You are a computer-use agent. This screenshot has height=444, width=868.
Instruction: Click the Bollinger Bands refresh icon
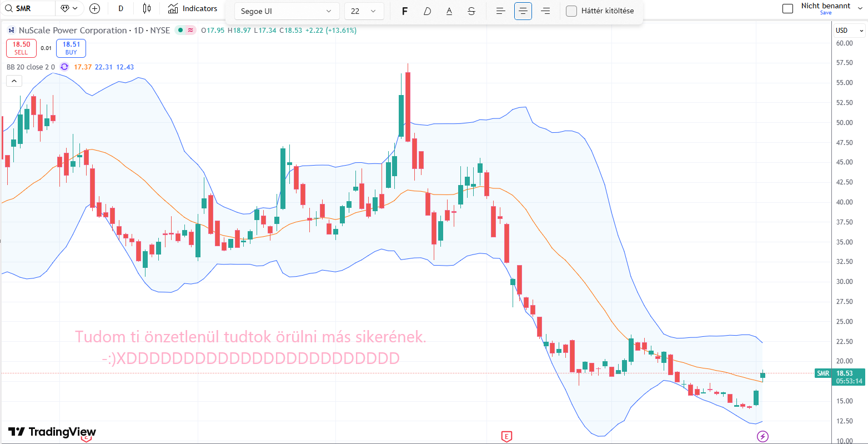[64, 67]
